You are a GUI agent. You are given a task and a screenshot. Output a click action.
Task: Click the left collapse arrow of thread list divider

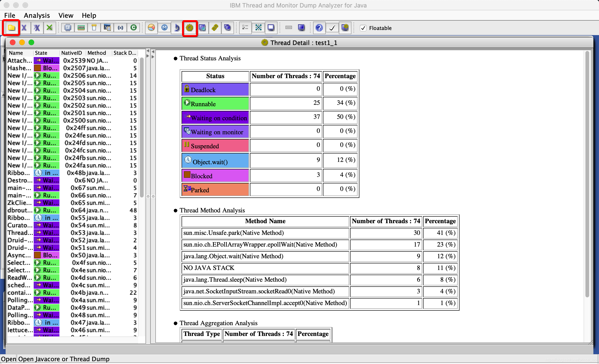[x=148, y=51]
